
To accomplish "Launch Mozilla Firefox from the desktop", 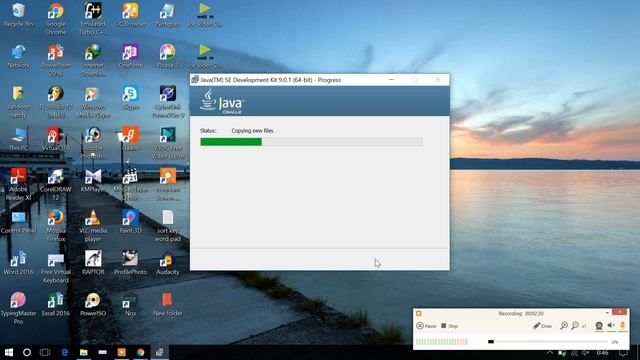I will coord(56,226).
